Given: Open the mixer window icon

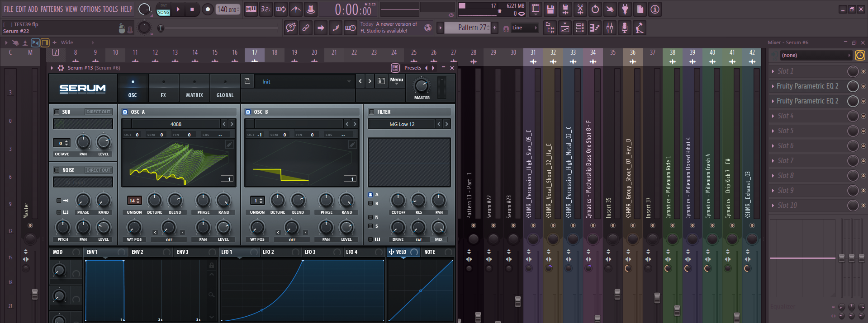Looking at the screenshot, I should 610,28.
